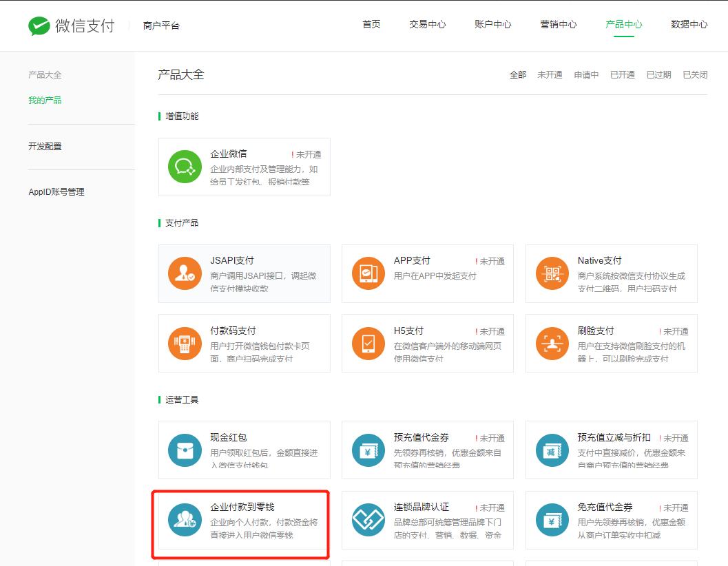Viewport: 728px width, 566px height.
Task: Open the 付款码支付 product title
Action: click(233, 331)
